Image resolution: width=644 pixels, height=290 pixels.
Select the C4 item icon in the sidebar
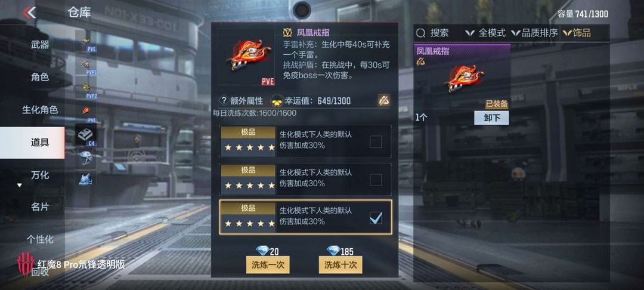tap(86, 135)
